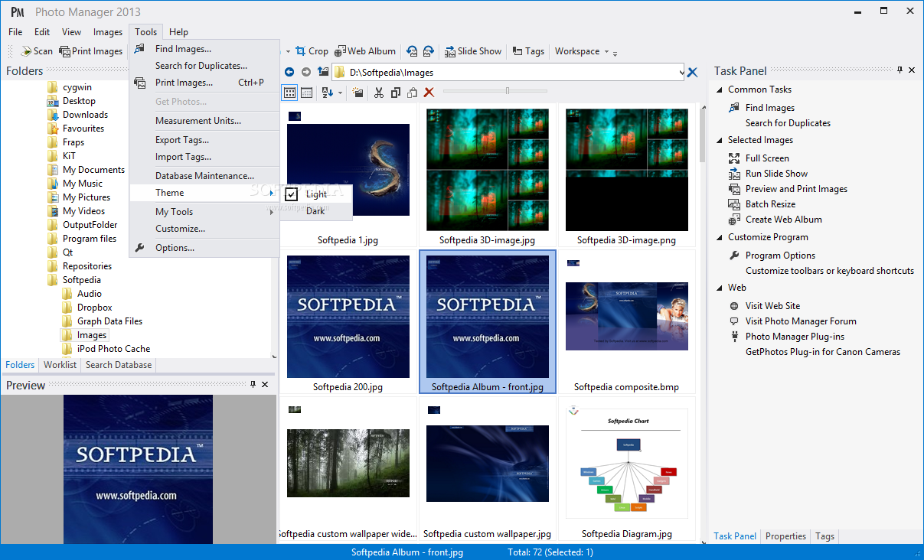Click the Program Options wrench icon
The image size is (924, 560).
pyautogui.click(x=734, y=256)
